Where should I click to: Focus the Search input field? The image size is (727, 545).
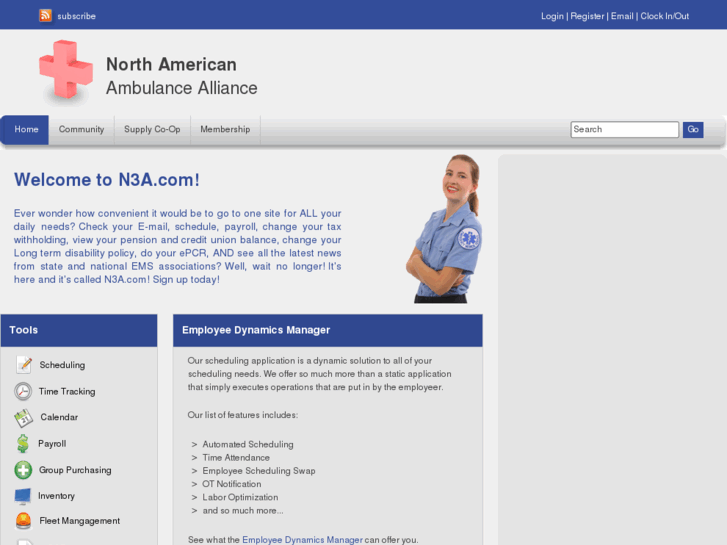tap(625, 129)
